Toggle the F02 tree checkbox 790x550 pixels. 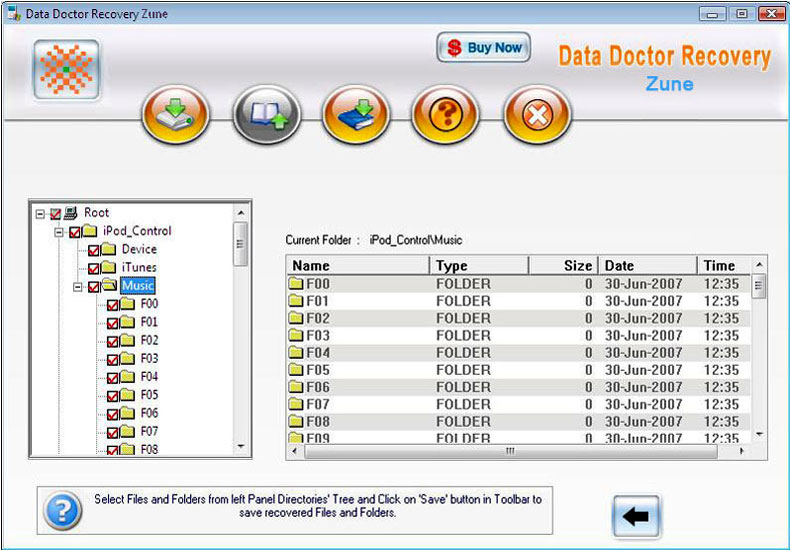112,341
